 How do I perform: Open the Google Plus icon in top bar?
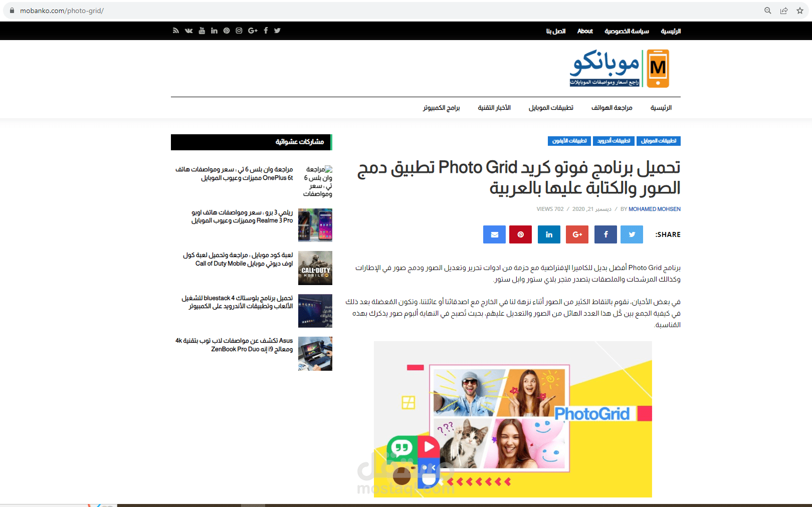[x=253, y=31]
